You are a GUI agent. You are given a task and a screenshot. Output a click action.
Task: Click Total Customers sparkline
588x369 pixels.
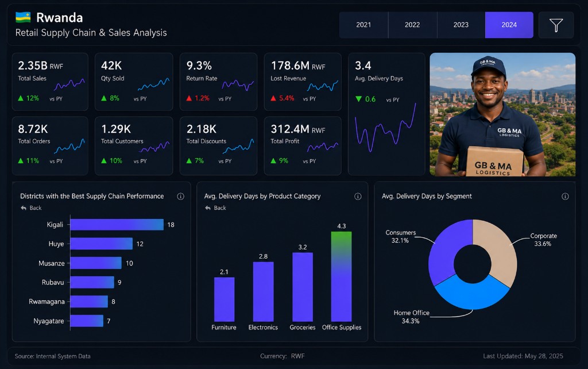pos(154,147)
